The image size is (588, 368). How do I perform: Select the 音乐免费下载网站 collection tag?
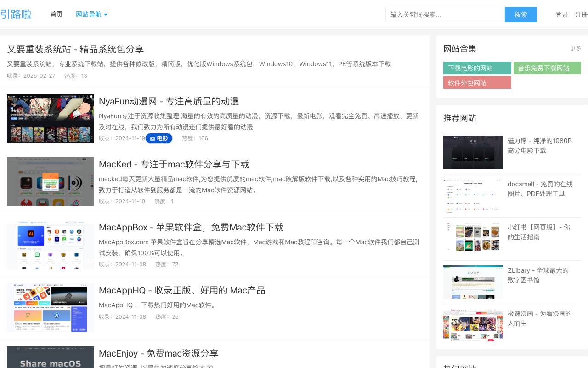pos(547,68)
